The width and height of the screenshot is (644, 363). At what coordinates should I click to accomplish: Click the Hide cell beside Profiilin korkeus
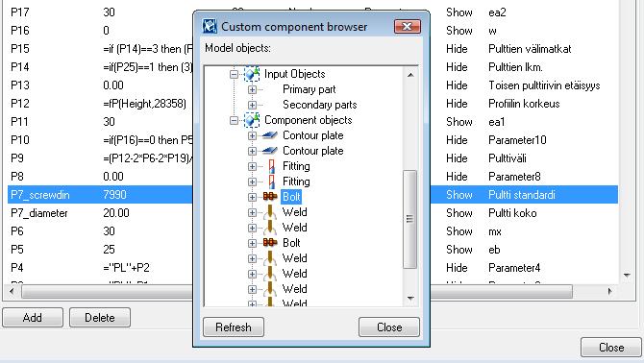point(457,104)
